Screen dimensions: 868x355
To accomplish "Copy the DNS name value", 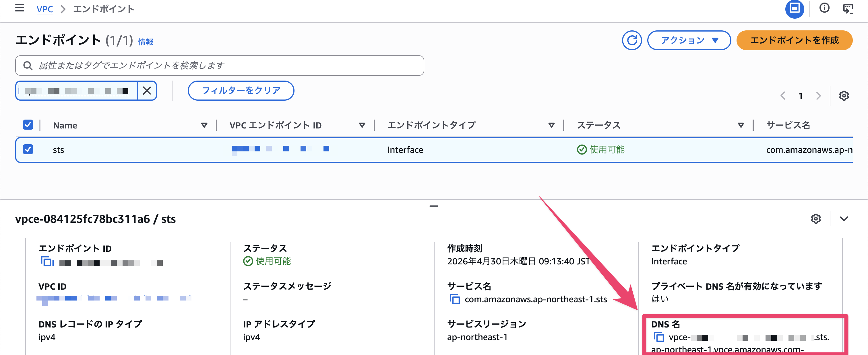I will coord(658,337).
